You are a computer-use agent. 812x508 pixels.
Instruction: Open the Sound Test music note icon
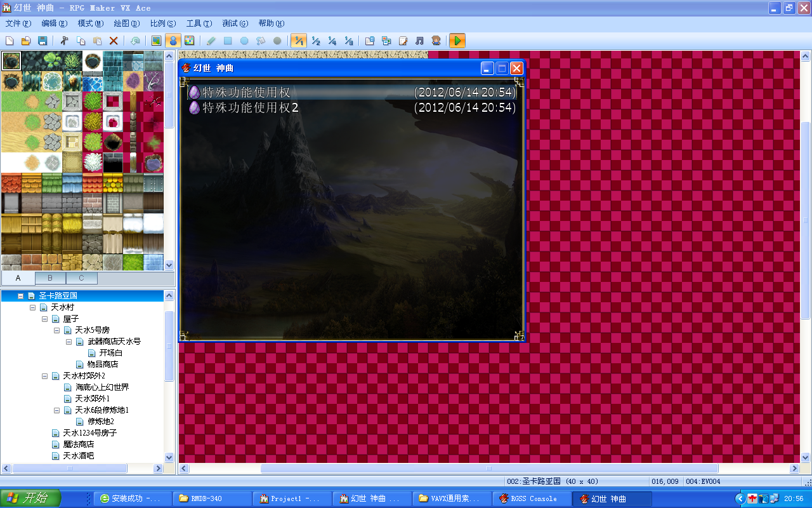(x=419, y=41)
